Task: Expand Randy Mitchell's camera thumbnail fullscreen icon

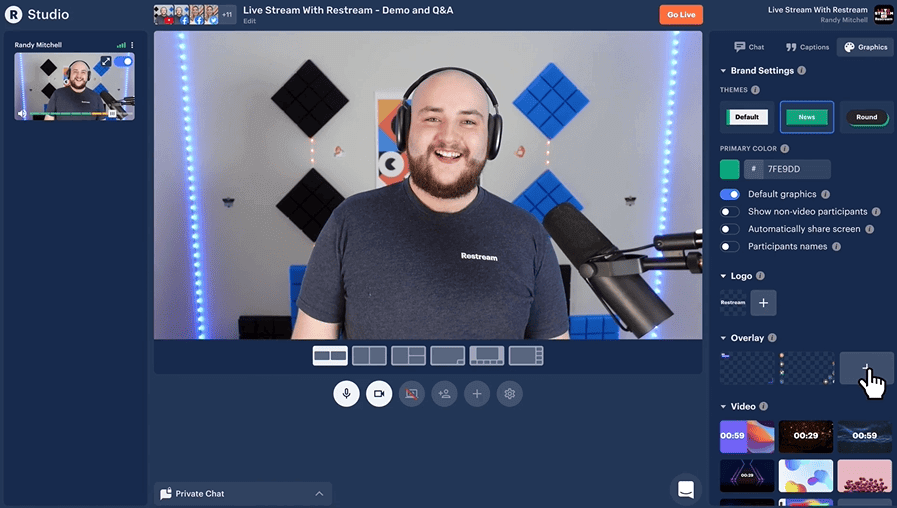Action: [106, 61]
